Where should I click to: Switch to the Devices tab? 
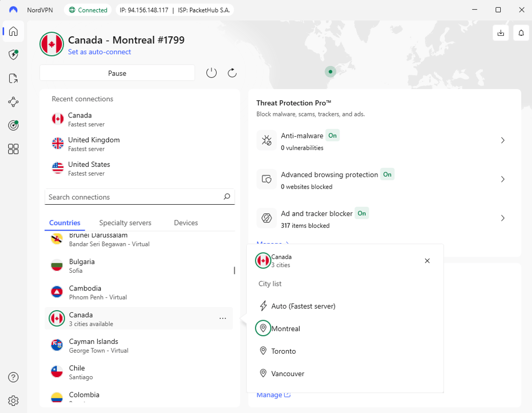[x=186, y=223]
